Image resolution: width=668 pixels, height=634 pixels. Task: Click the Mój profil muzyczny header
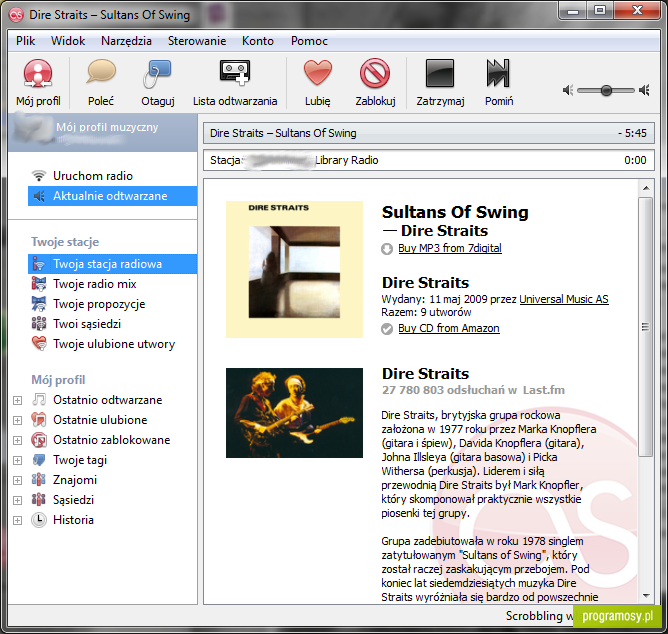(x=102, y=133)
